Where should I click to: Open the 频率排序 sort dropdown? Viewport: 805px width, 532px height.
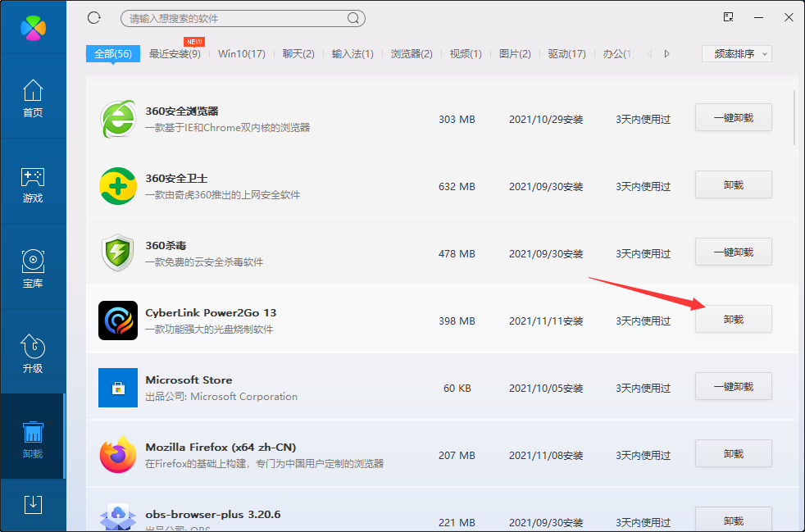[x=737, y=54]
